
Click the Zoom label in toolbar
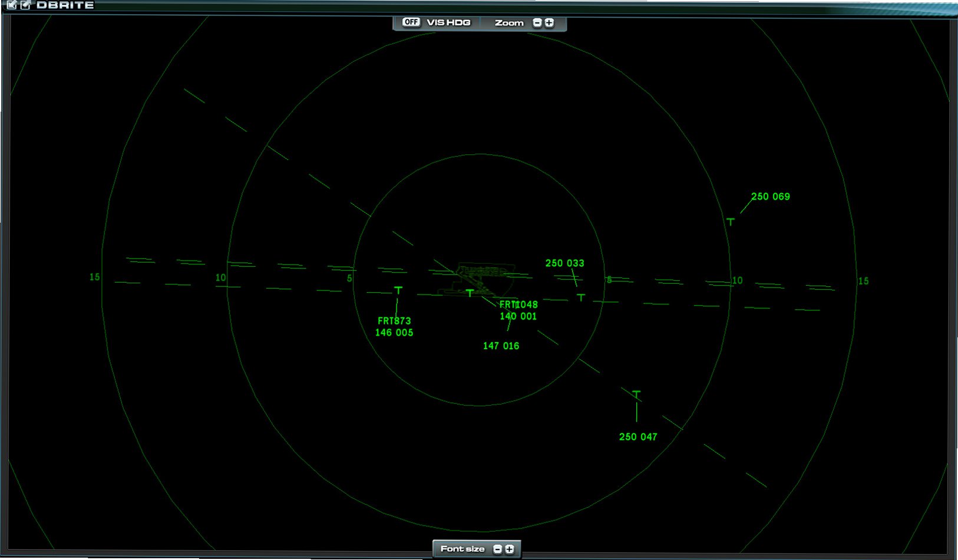509,23
